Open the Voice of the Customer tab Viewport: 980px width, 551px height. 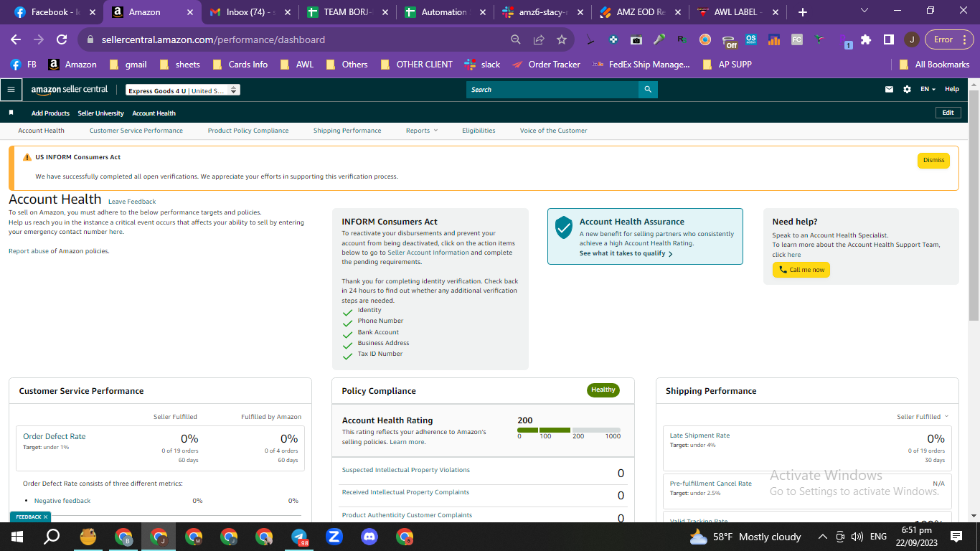click(x=554, y=131)
